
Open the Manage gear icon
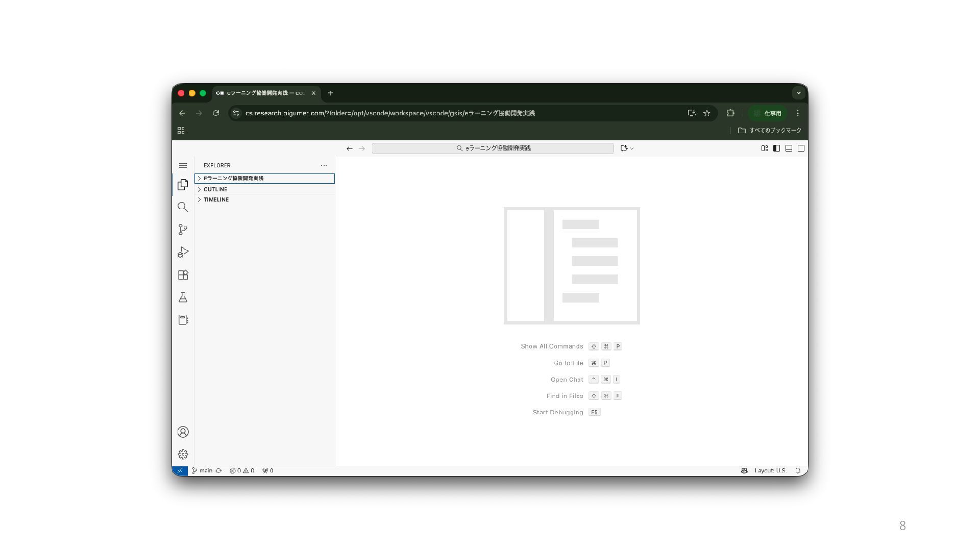click(183, 455)
